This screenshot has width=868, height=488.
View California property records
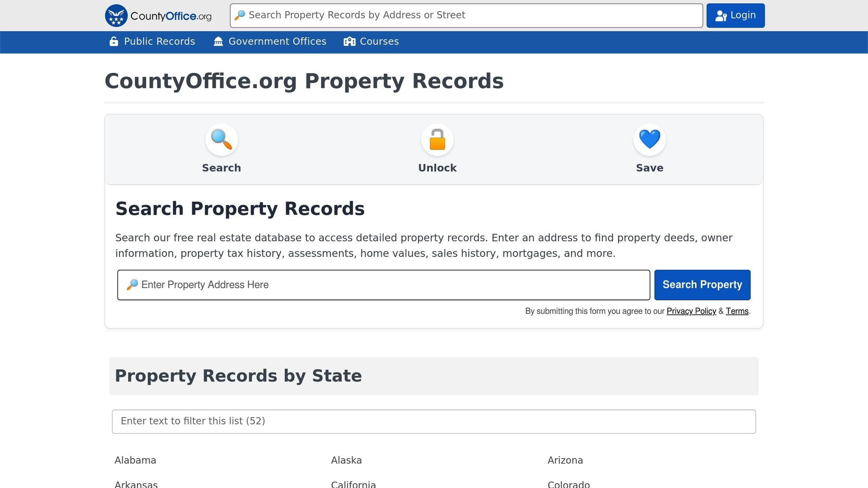[353, 483]
